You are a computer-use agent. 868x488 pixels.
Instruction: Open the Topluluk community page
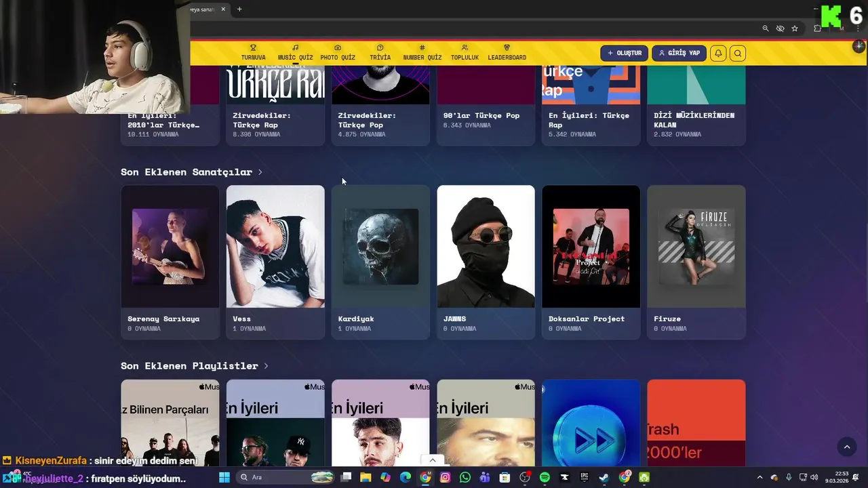(465, 53)
